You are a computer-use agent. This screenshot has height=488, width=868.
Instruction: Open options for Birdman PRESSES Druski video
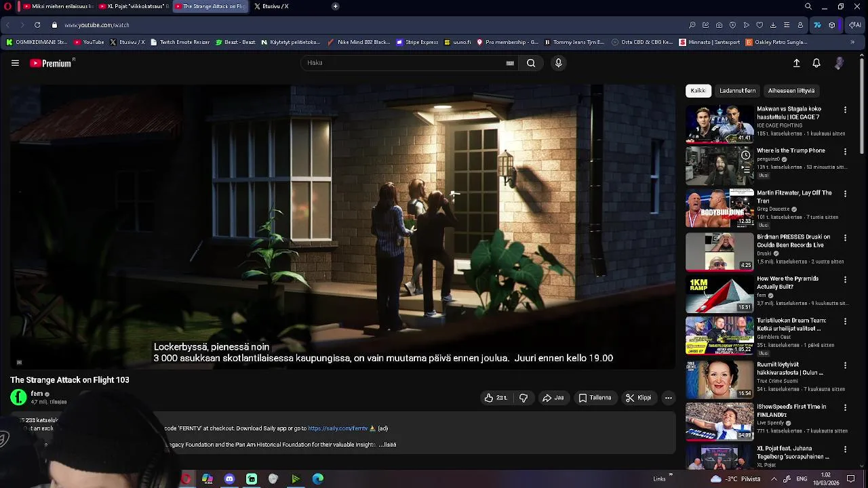[845, 238]
